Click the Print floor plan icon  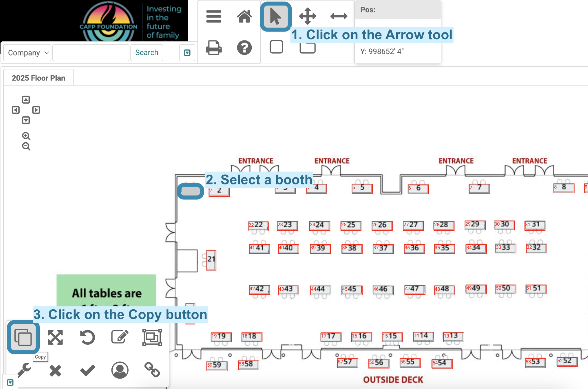tap(214, 48)
